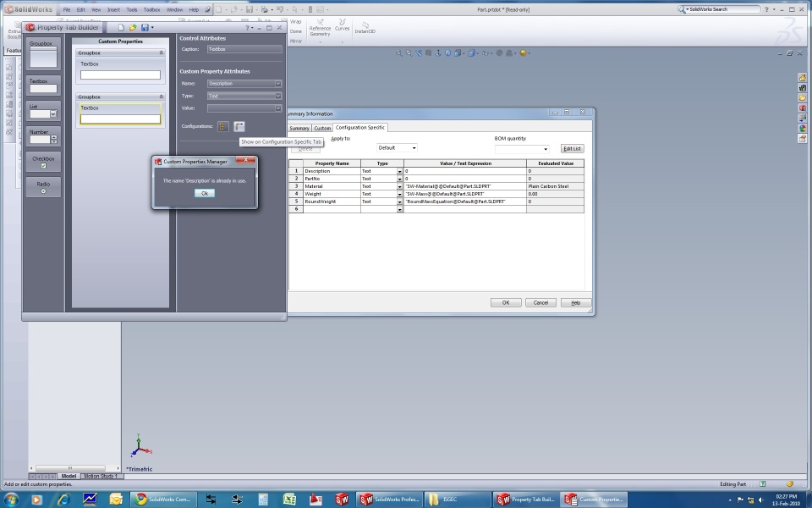Viewport: 812px width, 508px height.
Task: Open Type dropdown for Material row
Action: (x=399, y=186)
